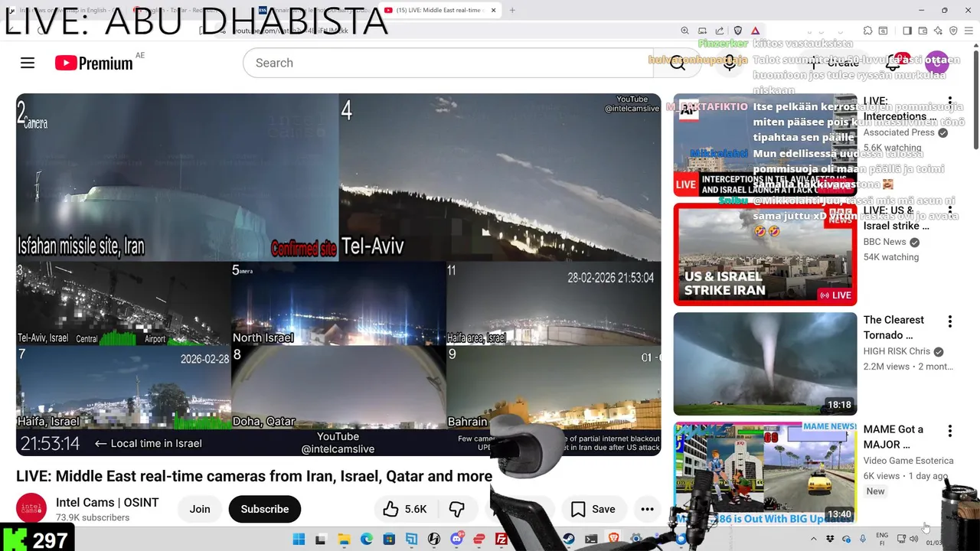This screenshot has height=551, width=980.
Task: Click the live multi-camera video player
Action: click(338, 275)
